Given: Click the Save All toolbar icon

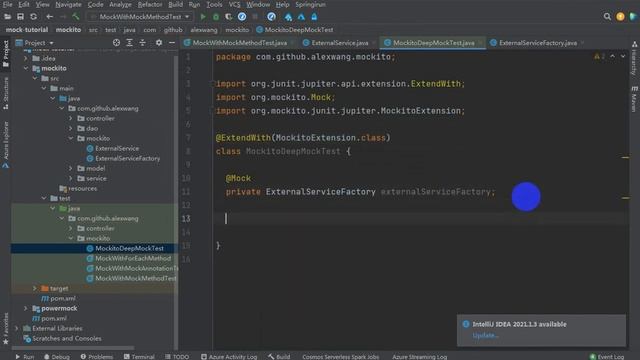Looking at the screenshot, I should tap(20, 17).
